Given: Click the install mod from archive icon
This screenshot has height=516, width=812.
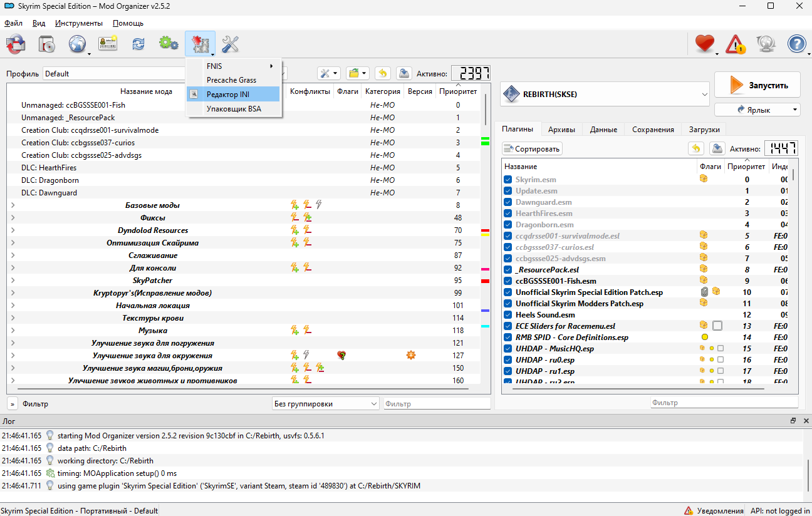Looking at the screenshot, I should coord(47,44).
